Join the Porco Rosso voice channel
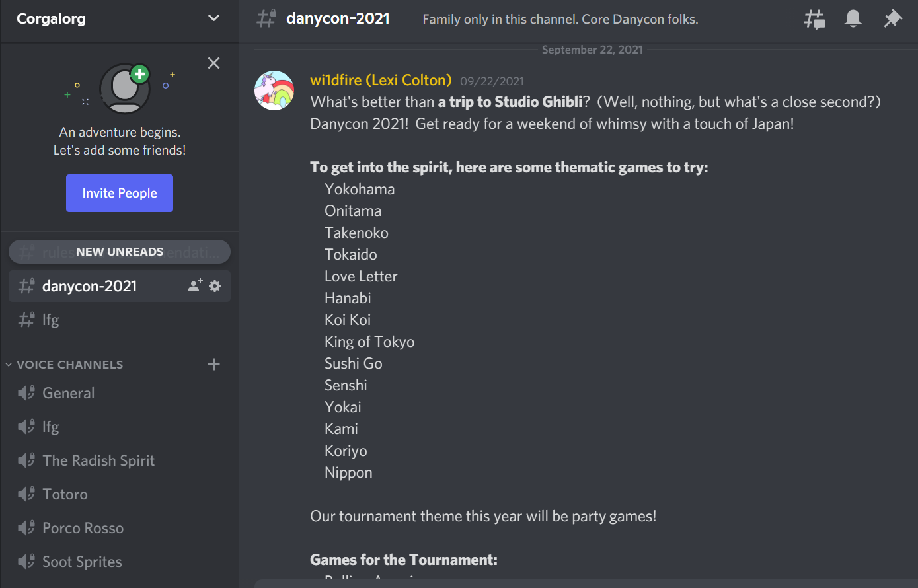Screen dimensions: 918x588 [x=119, y=528]
